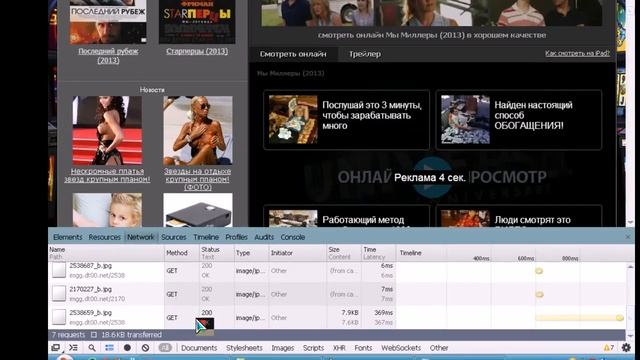
Task: Switch to the Elements tab
Action: 68,237
